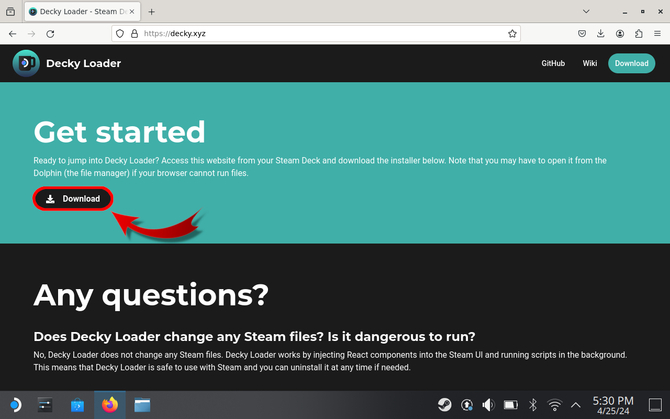Click the Decky Loader logo icon
The image size is (670, 419).
pyautogui.click(x=26, y=63)
